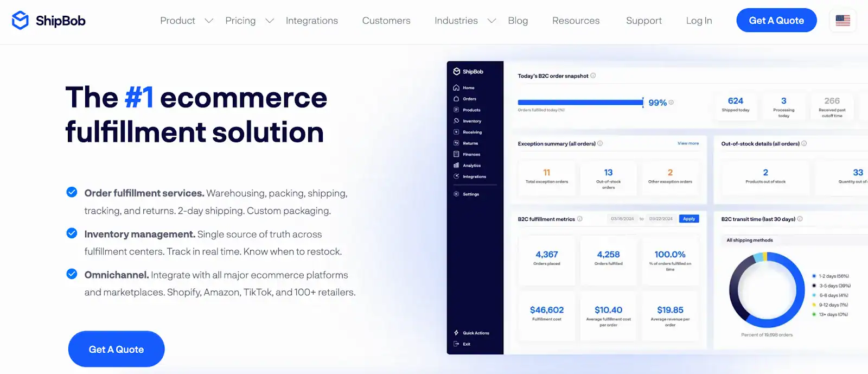Go to Blog in top navigation

tap(518, 21)
